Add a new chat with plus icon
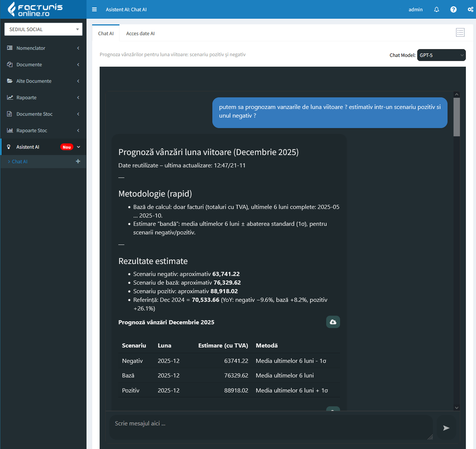476x449 pixels. (x=78, y=161)
